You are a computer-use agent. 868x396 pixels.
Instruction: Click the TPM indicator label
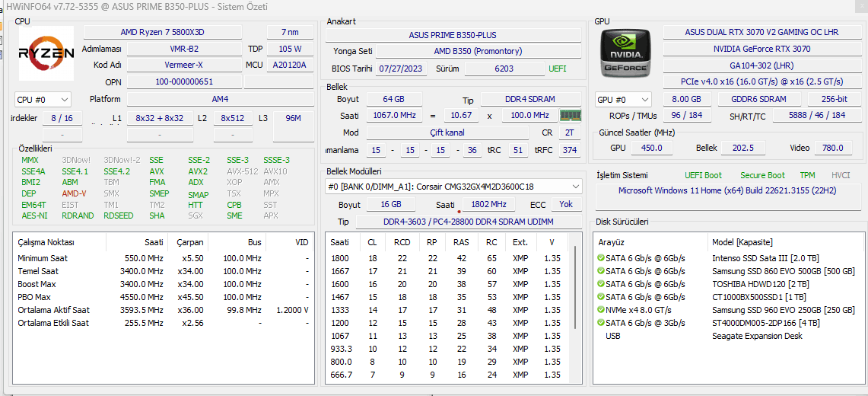click(x=807, y=175)
